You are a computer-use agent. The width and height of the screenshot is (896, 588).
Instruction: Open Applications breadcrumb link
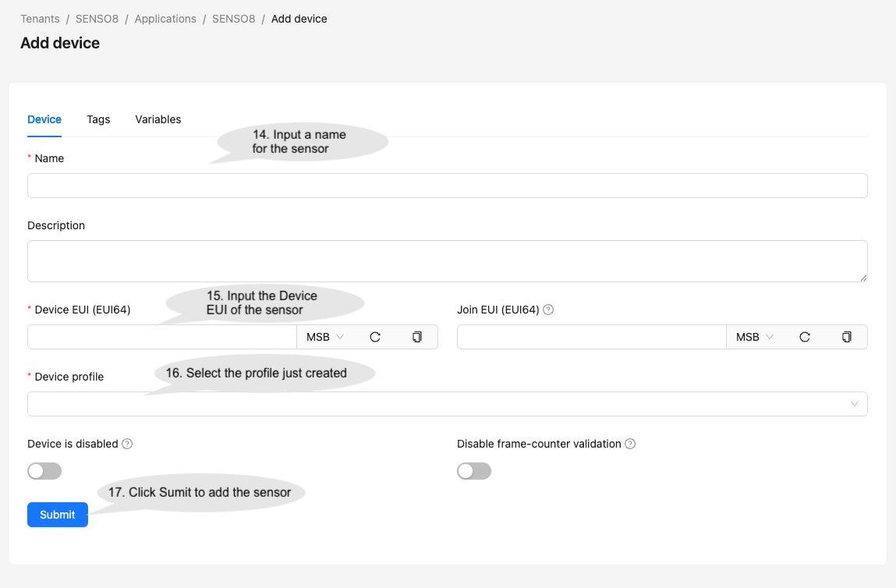click(x=165, y=19)
